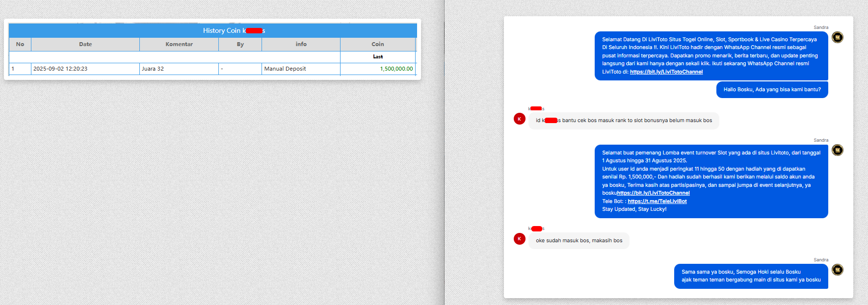868x305 pixels.
Task: Open the t.me/TeleLiviBot Telegram link
Action: 657,201
